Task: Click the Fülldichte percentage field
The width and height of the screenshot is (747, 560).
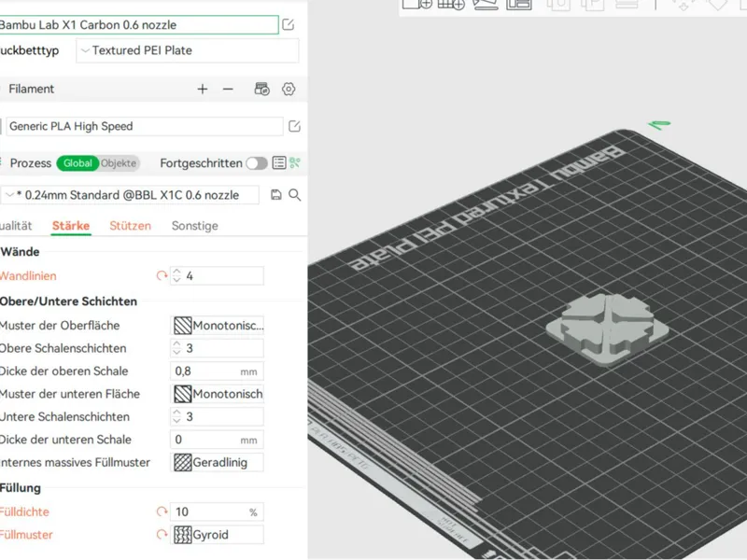Action: 218,511
